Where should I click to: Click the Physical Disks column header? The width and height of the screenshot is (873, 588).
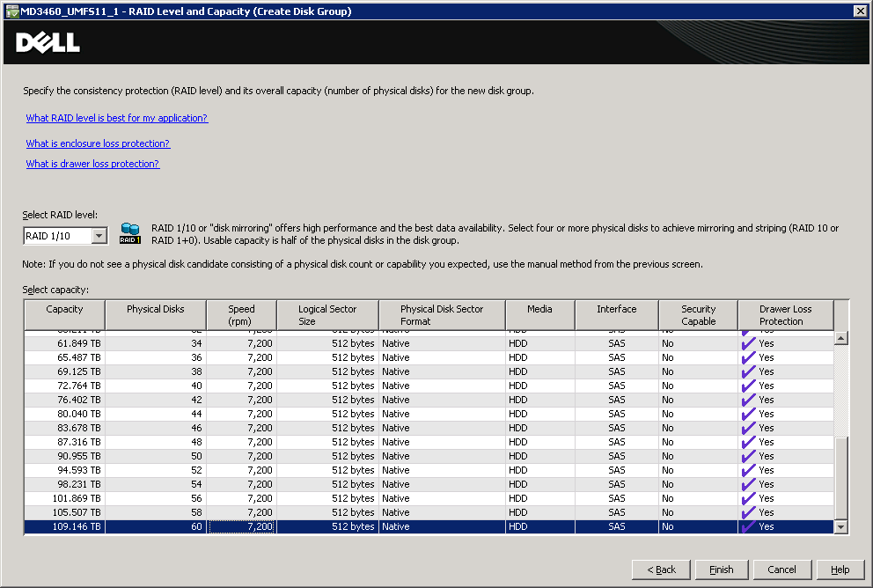pos(156,315)
